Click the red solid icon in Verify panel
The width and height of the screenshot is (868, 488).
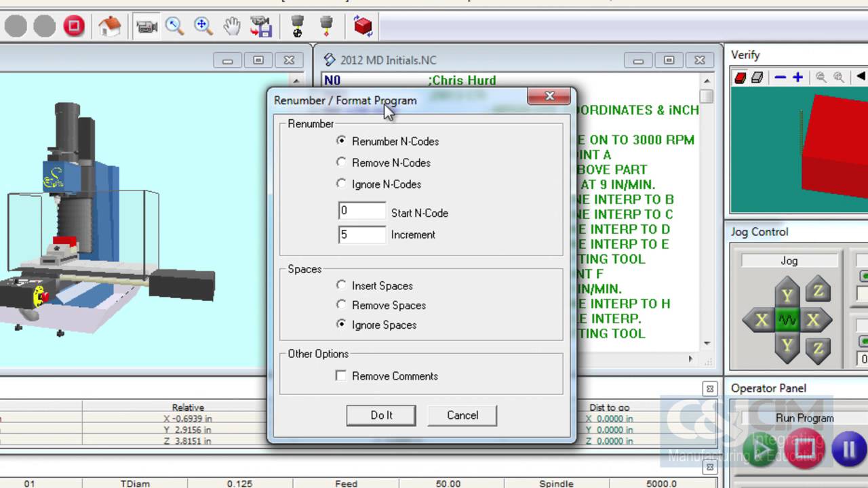point(741,77)
